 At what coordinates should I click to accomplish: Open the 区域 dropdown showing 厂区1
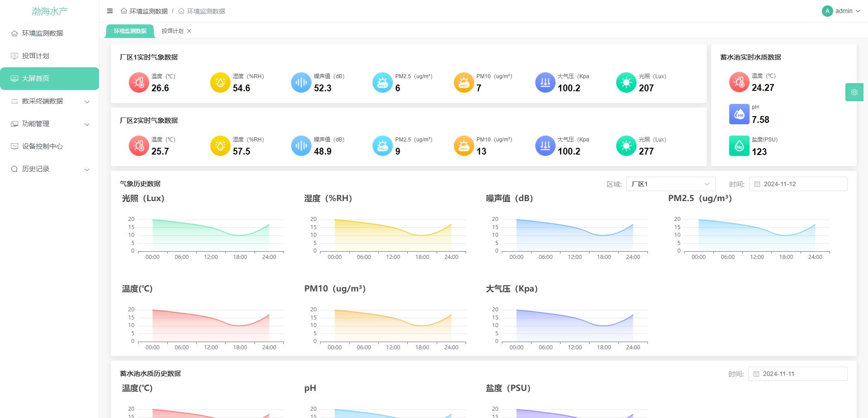pos(670,184)
